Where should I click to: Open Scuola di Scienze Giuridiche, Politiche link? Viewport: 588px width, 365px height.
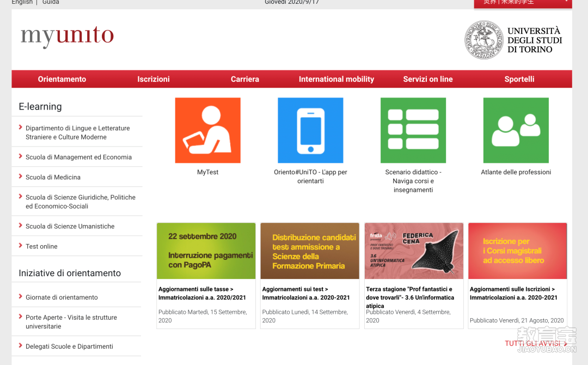click(81, 202)
